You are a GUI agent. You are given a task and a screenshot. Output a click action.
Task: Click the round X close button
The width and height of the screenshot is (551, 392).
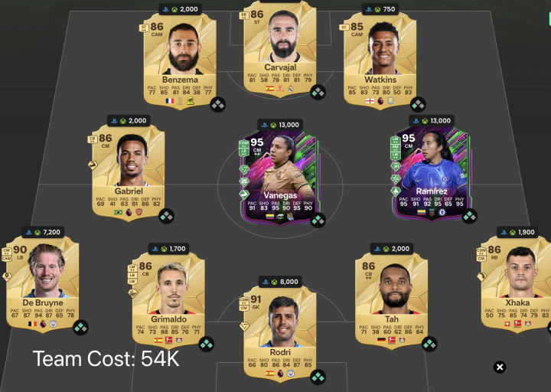[500, 367]
